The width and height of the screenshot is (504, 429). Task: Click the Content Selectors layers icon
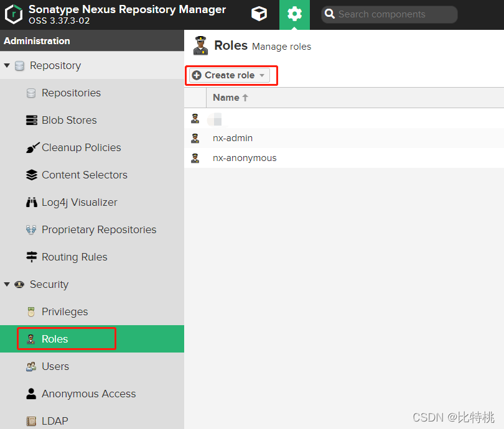point(32,175)
